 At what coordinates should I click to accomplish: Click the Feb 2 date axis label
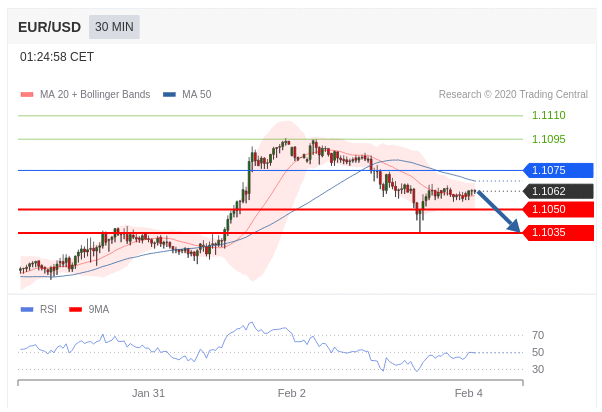click(x=291, y=393)
